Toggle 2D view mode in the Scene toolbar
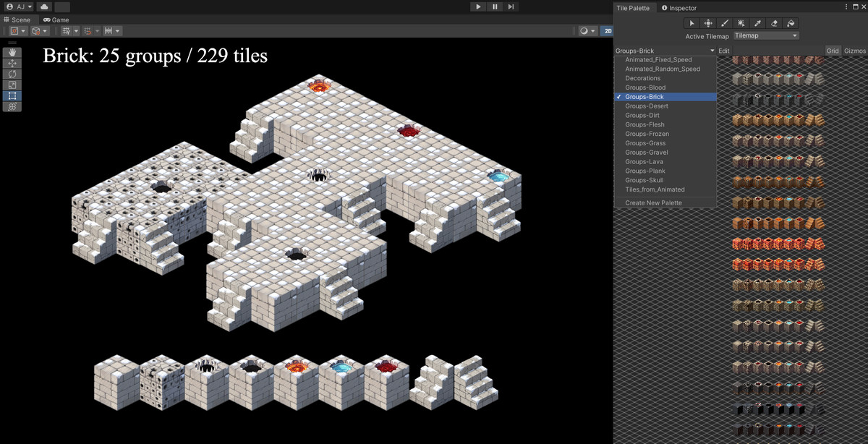 [608, 30]
